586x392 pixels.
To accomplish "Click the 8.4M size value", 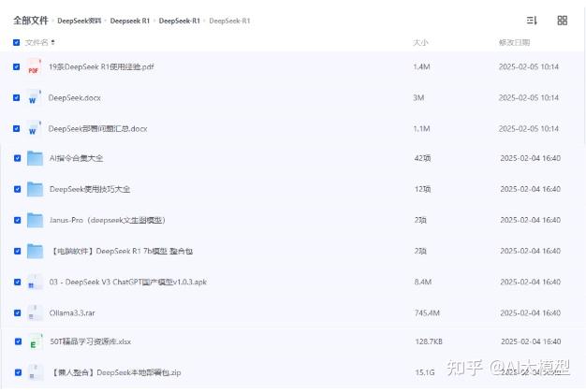I will tap(423, 282).
